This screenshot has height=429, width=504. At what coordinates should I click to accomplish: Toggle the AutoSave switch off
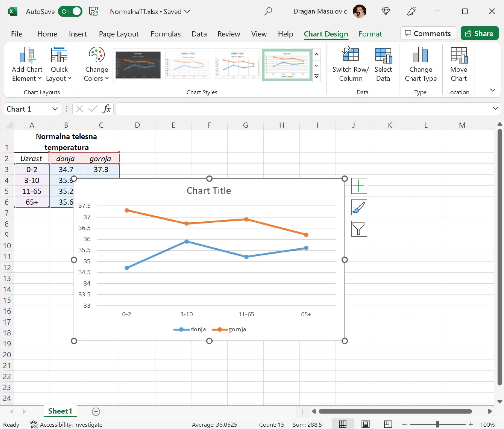tap(70, 11)
